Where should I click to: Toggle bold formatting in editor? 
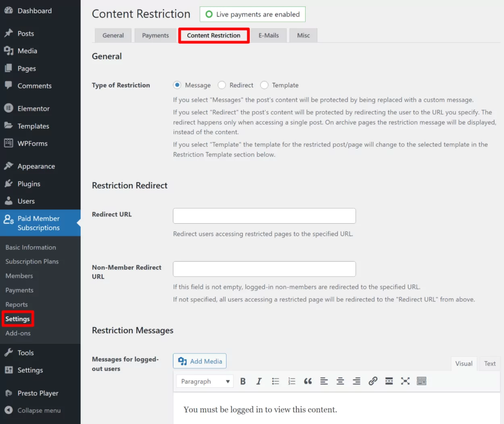[243, 381]
